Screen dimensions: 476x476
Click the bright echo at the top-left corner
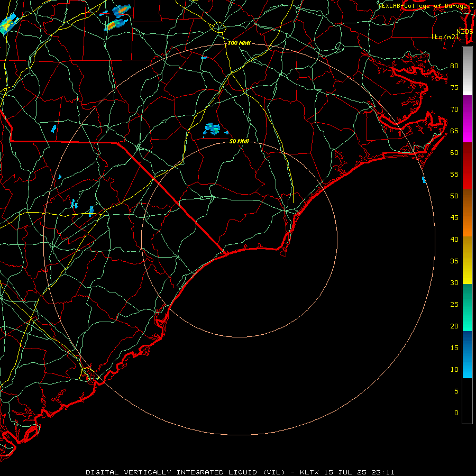click(x=8, y=24)
